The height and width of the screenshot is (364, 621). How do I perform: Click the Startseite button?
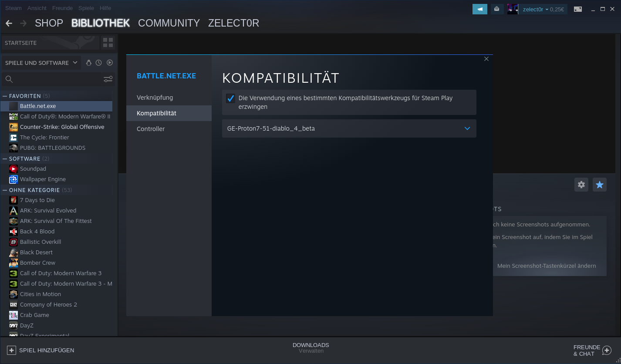point(50,43)
